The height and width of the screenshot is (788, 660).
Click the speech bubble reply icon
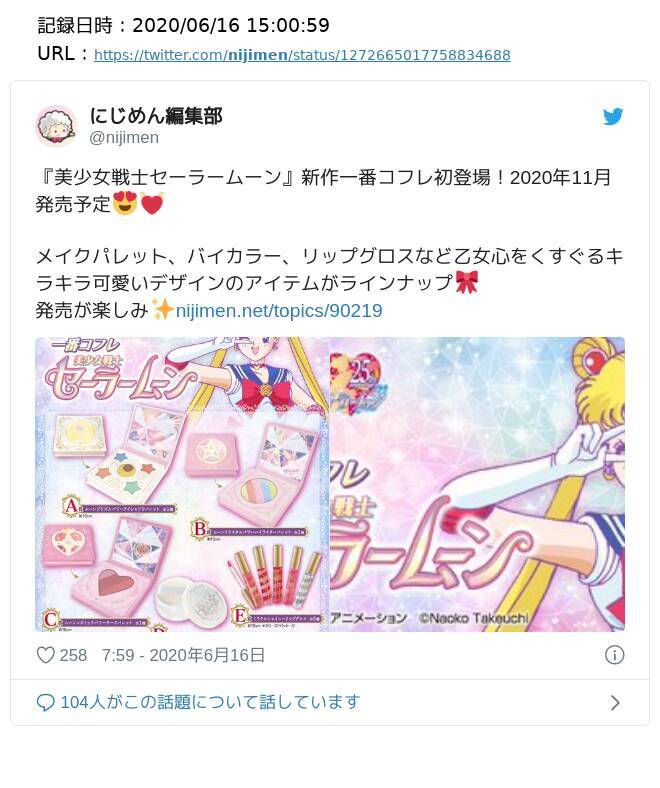[46, 702]
